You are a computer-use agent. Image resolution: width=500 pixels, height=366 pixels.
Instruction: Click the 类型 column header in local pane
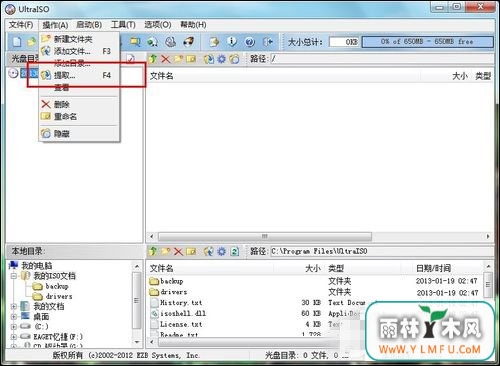(x=336, y=268)
